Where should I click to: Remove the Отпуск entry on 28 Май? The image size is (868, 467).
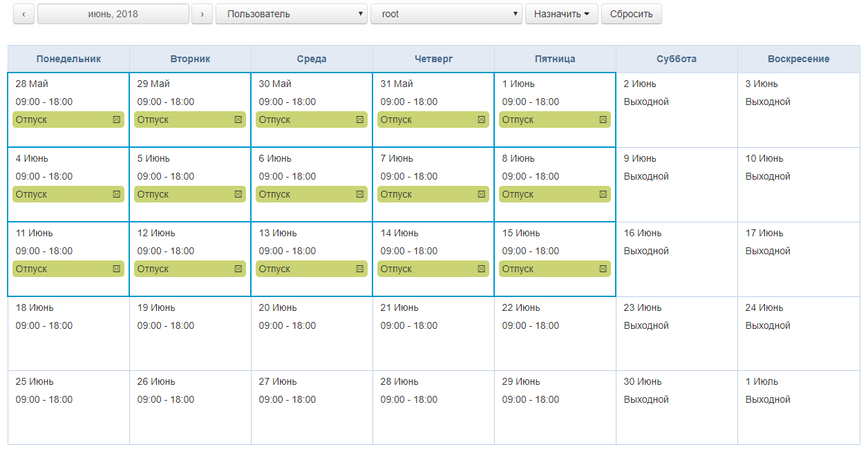coord(117,120)
